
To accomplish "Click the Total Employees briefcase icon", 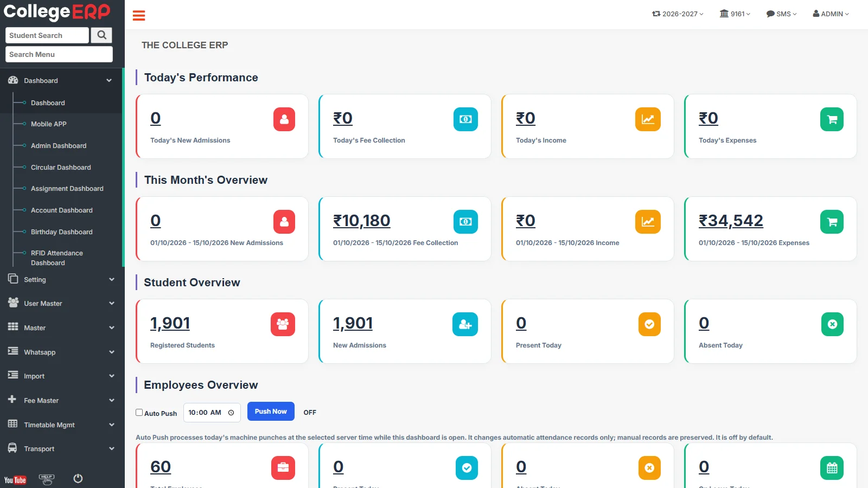I will (x=283, y=468).
